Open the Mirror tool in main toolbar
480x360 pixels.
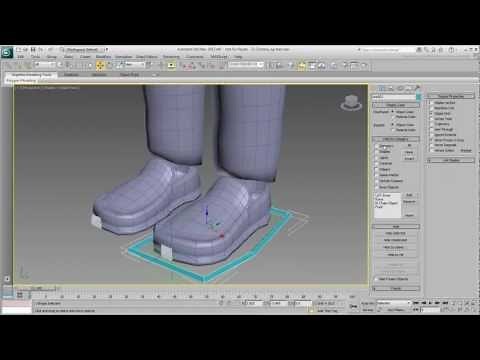[x=271, y=66]
